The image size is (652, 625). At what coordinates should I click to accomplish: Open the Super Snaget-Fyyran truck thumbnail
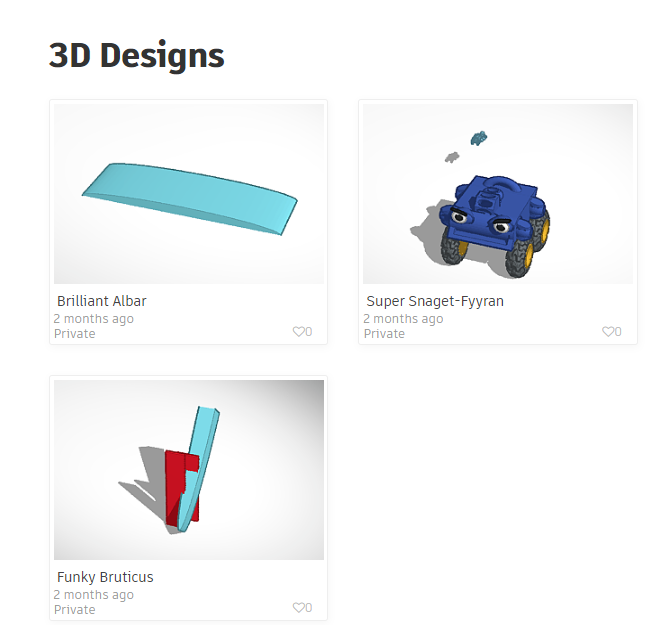click(498, 194)
